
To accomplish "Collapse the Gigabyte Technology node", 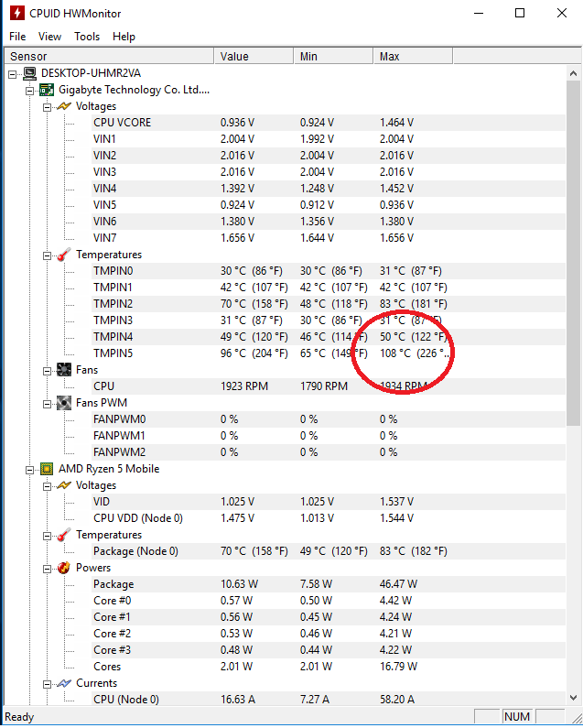I will (x=29, y=91).
